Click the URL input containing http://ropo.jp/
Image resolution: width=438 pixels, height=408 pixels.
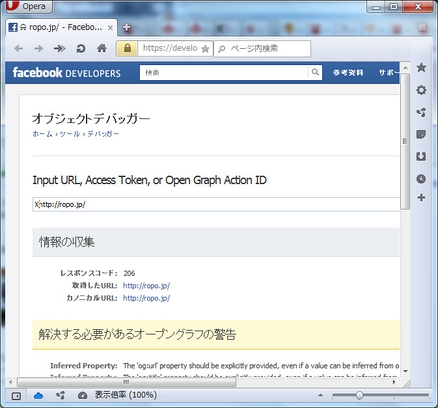point(216,204)
